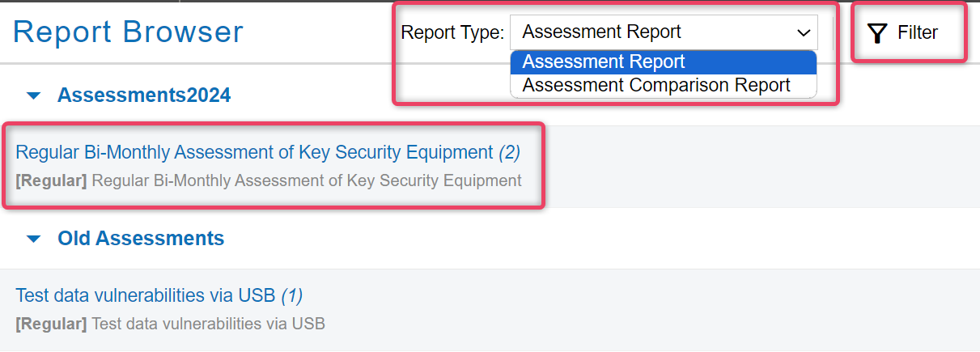Open the Filter button by its label
Image resolution: width=980 pixels, height=352 pixels.
(x=918, y=32)
